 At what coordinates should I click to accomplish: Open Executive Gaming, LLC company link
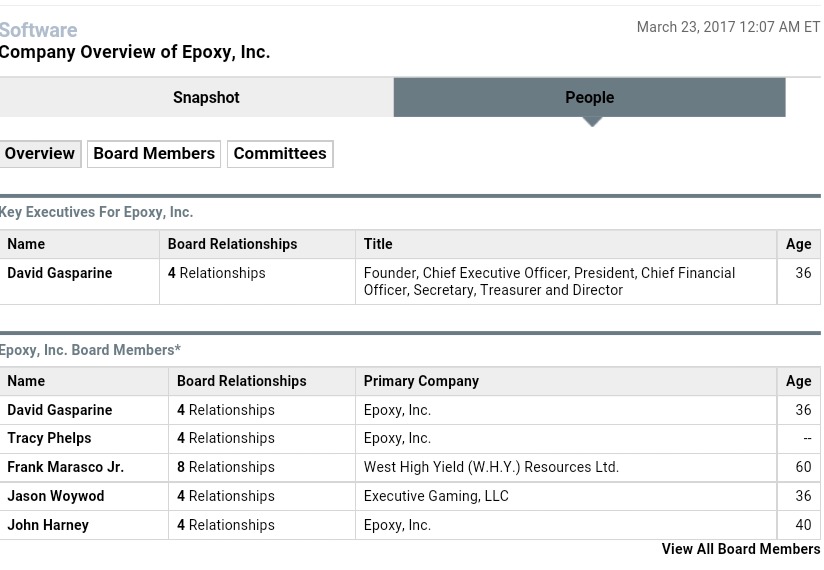435,496
